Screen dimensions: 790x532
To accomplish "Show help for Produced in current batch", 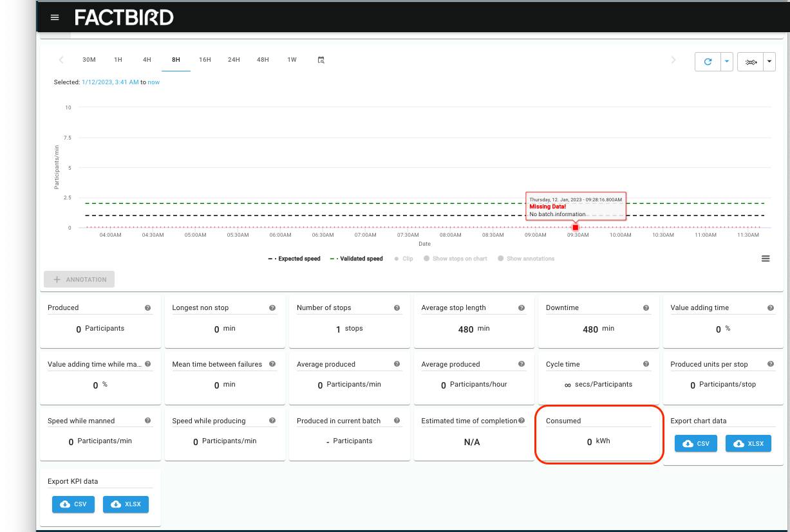I will 397,421.
